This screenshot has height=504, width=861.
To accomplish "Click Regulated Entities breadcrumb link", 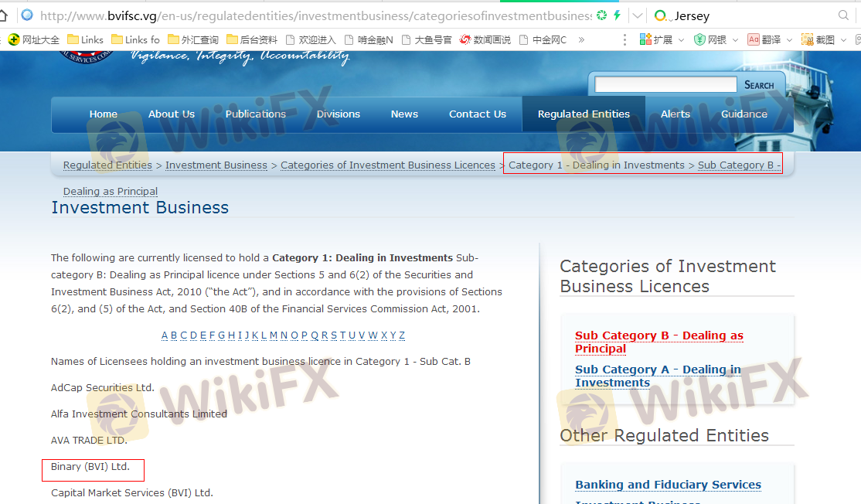I will pos(107,165).
